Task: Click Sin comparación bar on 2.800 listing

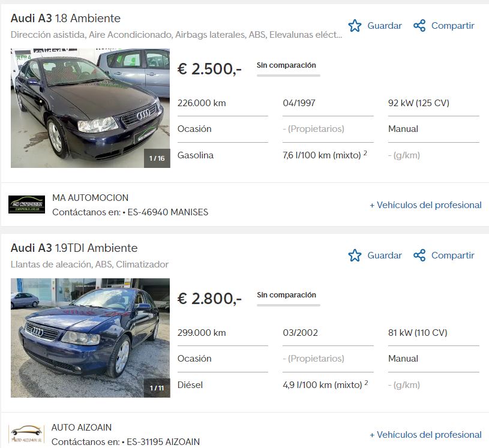Action: coord(289,305)
